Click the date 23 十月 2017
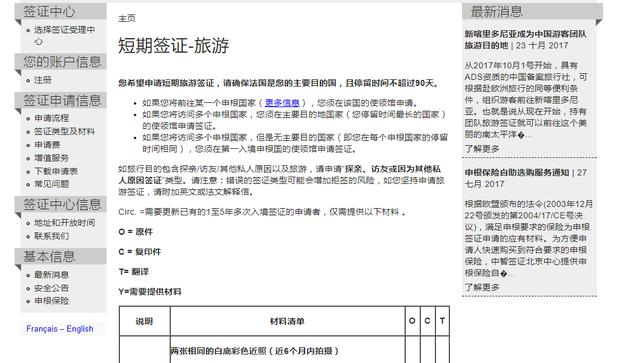Viewport: 640px width, 363px height. (x=542, y=45)
